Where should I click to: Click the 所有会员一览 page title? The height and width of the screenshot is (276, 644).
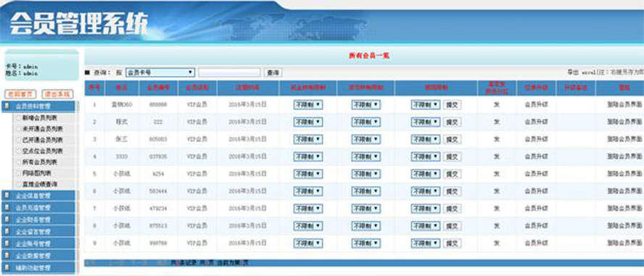pos(369,56)
